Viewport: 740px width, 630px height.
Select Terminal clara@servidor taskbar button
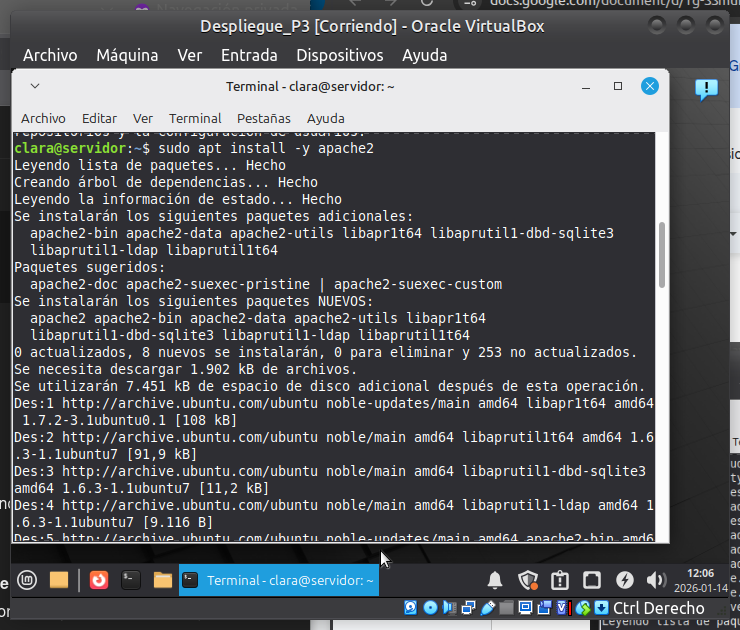point(279,580)
